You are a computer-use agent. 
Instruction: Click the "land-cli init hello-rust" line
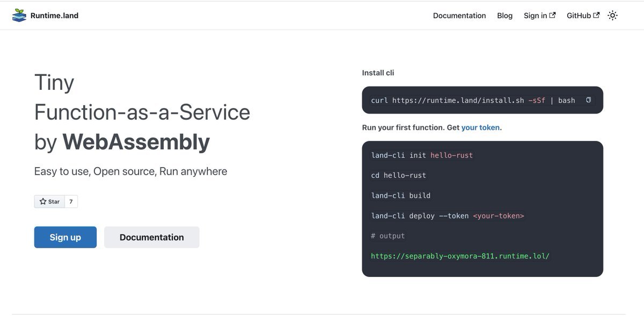click(422, 155)
